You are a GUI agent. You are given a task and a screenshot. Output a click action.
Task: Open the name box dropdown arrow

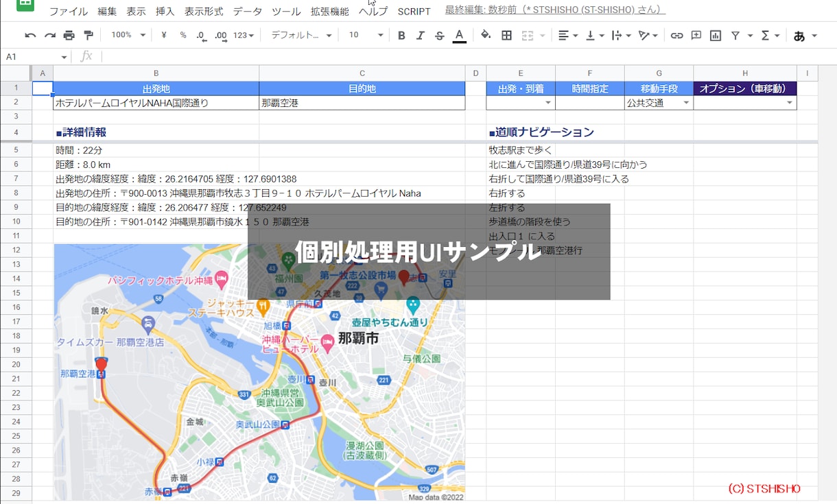click(64, 57)
